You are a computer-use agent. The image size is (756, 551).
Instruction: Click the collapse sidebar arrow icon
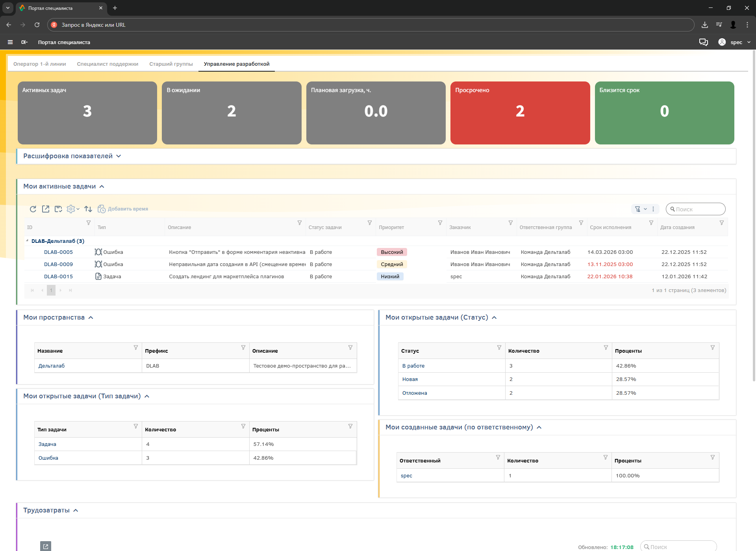pyautogui.click(x=24, y=42)
